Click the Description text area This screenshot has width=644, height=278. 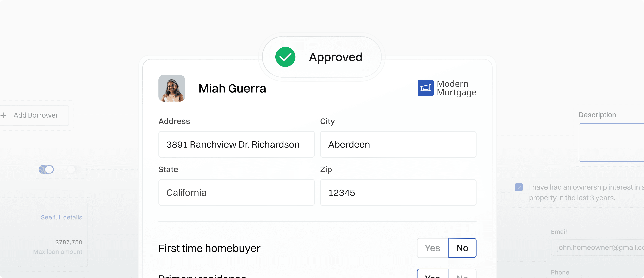click(x=611, y=142)
